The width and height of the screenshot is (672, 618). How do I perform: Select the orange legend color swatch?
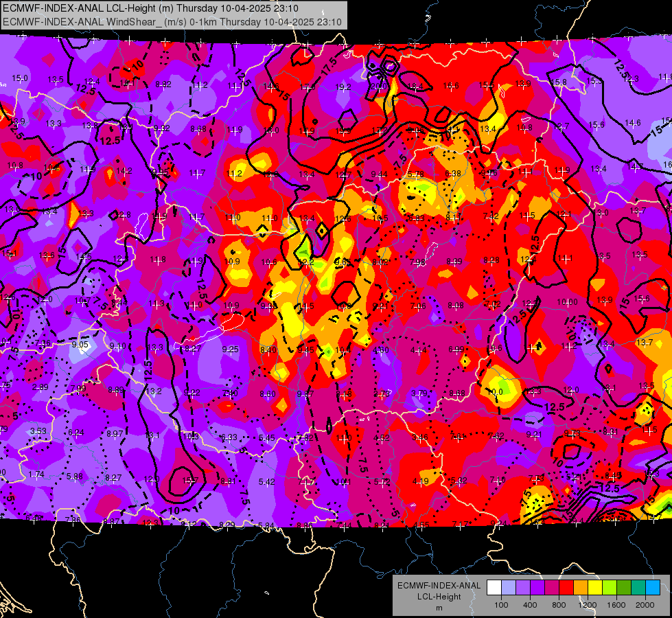coord(581,588)
